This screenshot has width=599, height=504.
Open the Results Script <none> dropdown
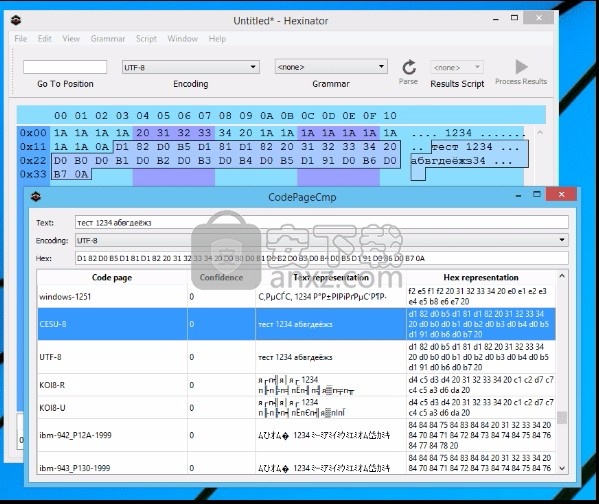point(457,67)
